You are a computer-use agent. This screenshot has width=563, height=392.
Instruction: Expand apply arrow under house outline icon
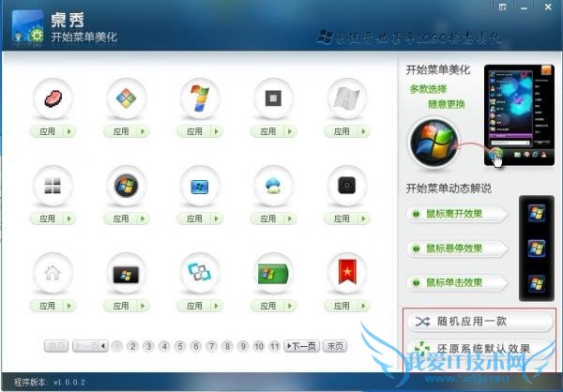click(x=69, y=306)
